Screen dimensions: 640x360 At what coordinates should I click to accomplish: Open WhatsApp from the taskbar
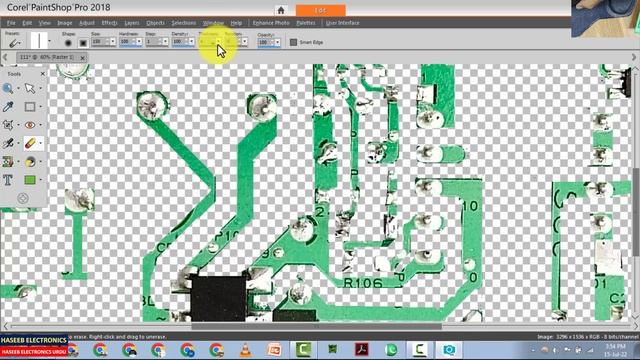(x=391, y=350)
